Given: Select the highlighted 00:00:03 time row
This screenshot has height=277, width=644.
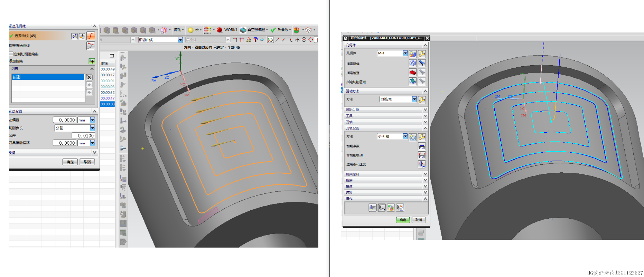Looking at the screenshot, I should [108, 104].
